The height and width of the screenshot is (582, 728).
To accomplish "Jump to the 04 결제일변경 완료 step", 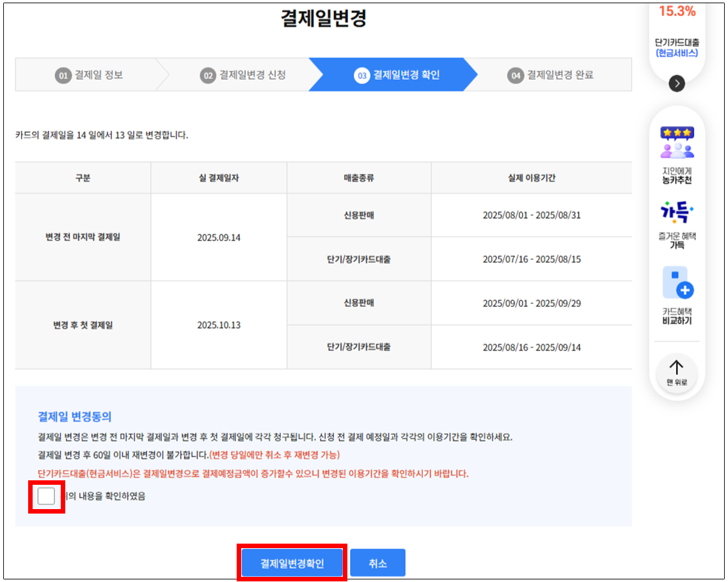I will point(551,75).
